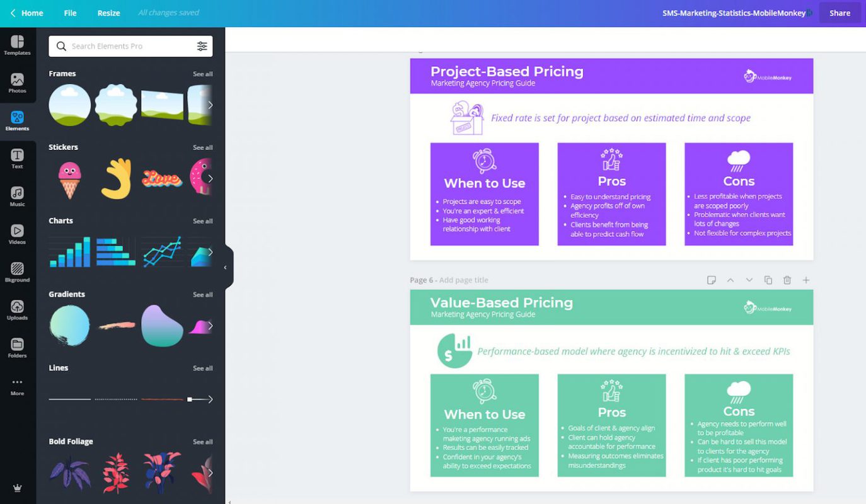Open the Resize menu
866x504 pixels.
point(108,13)
